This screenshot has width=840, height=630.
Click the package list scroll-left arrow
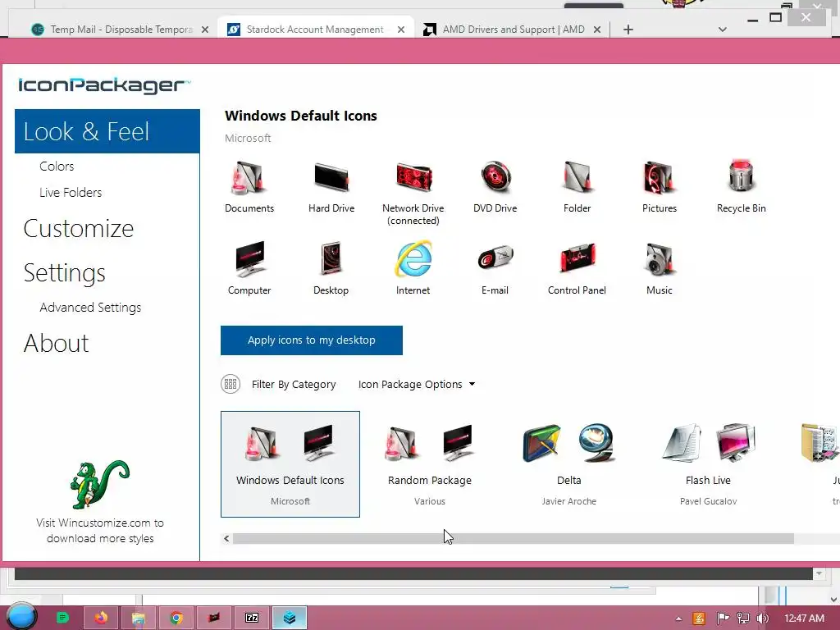point(226,538)
